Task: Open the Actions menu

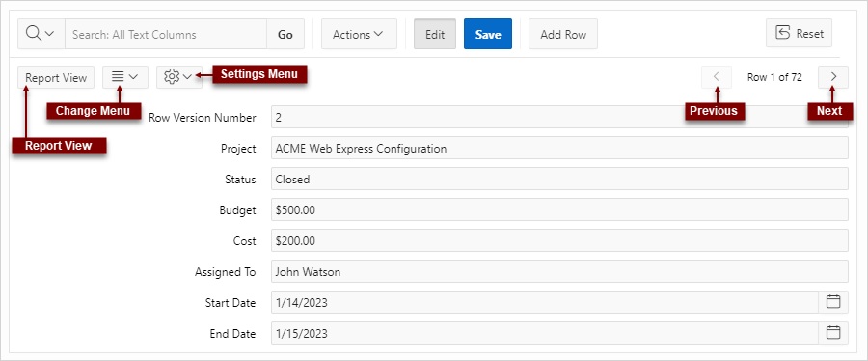Action: pyautogui.click(x=359, y=34)
